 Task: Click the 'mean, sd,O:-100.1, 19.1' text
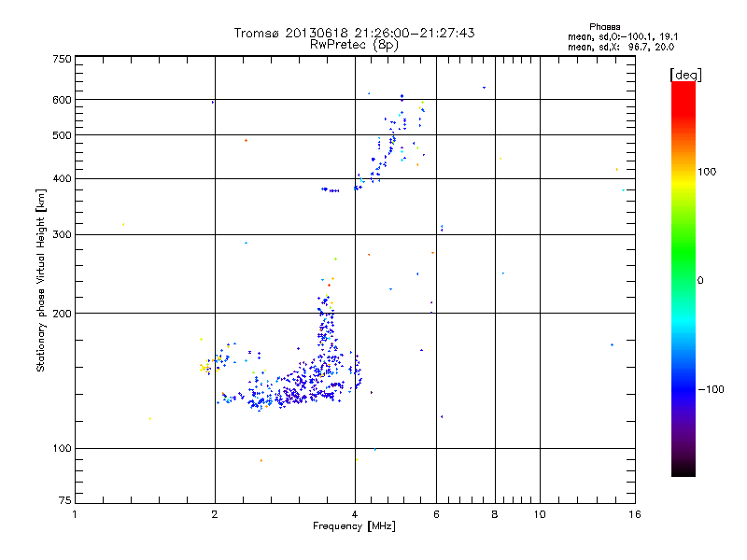(623, 36)
